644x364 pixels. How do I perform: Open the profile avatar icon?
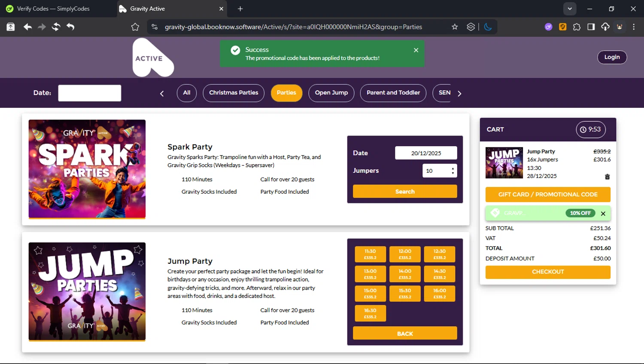(620, 27)
